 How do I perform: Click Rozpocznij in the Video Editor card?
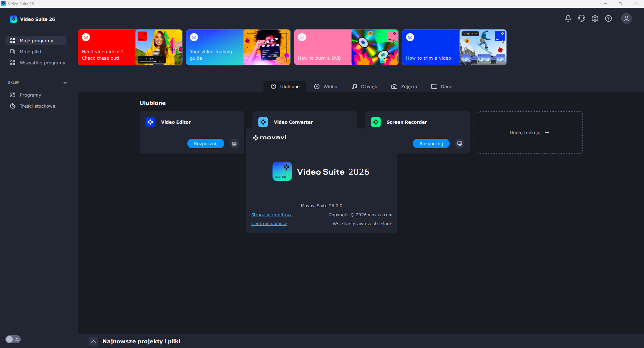point(206,143)
